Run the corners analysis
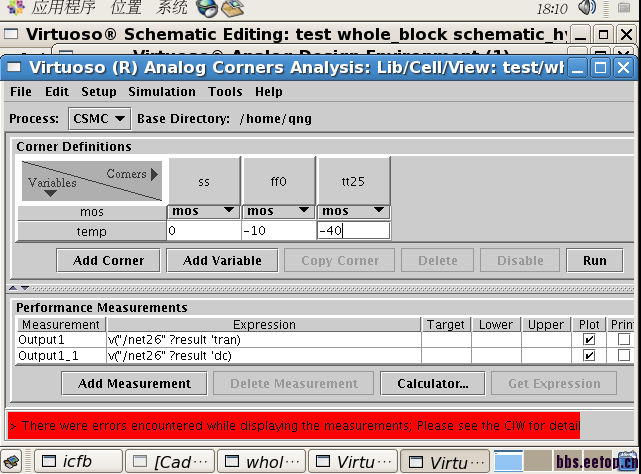The width and height of the screenshot is (641, 474). (x=595, y=261)
